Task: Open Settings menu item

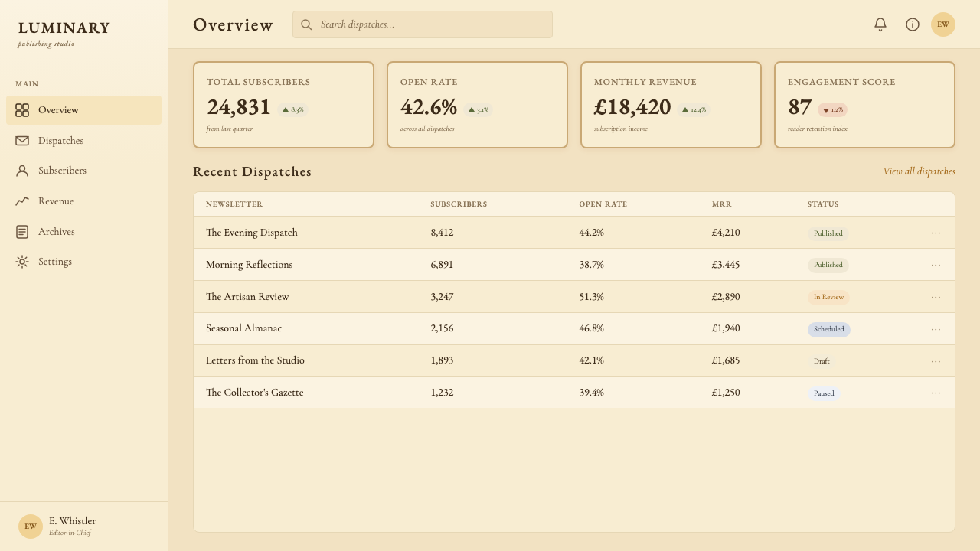Action: point(84,262)
